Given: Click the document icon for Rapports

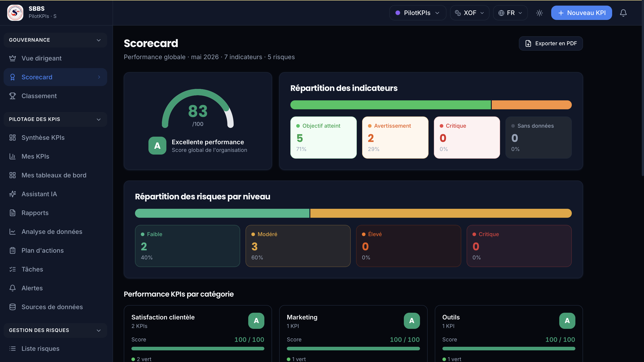Looking at the screenshot, I should click(13, 213).
